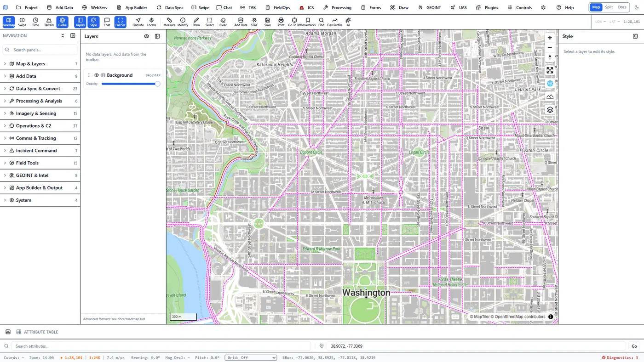644x362 pixels.
Task: Expand the Comms & Tracking section
Action: coord(40,138)
